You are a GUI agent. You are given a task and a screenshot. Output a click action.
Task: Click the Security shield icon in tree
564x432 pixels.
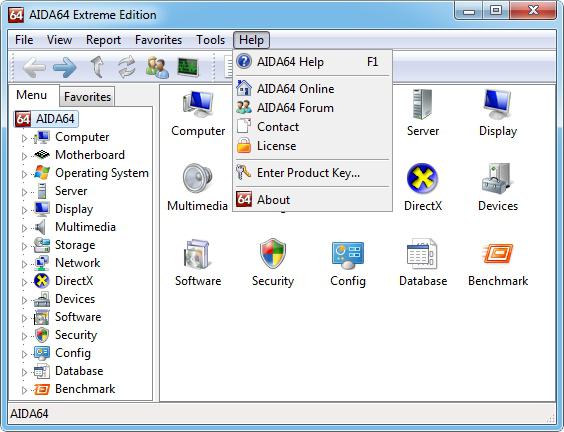[42, 335]
